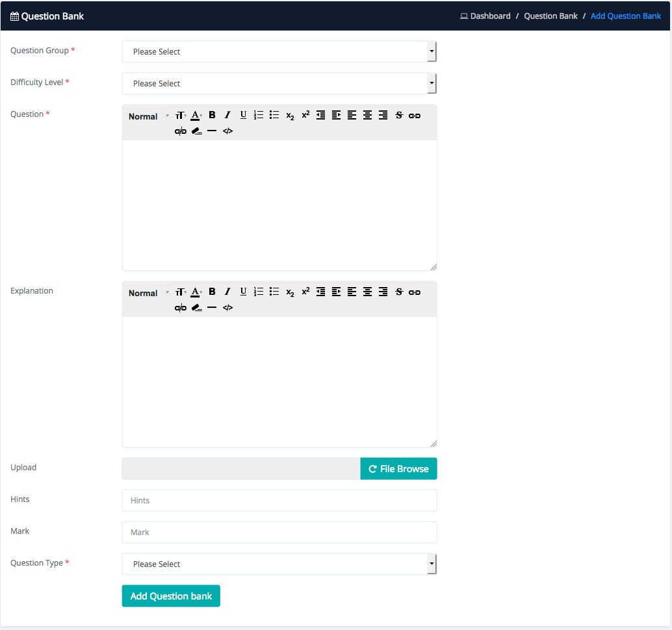Open HTML code view in Question editor

click(227, 131)
